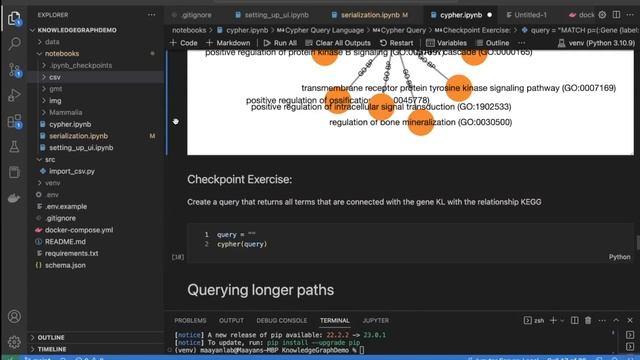Open new terminal profile dropdown arrow
Image resolution: width=640 pixels, height=360 pixels.
click(562, 320)
